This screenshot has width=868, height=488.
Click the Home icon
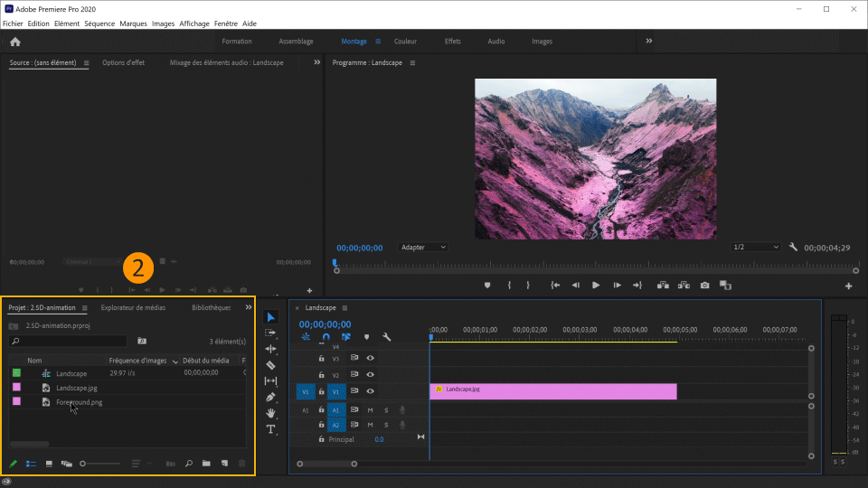pos(14,42)
